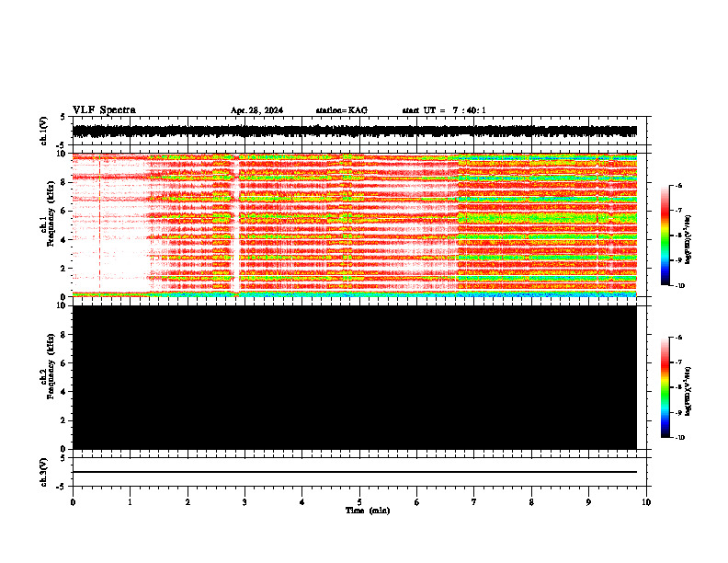Click the '-6' label on the ch.2 colorbar
The height and width of the screenshot is (563, 728).
pos(678,338)
